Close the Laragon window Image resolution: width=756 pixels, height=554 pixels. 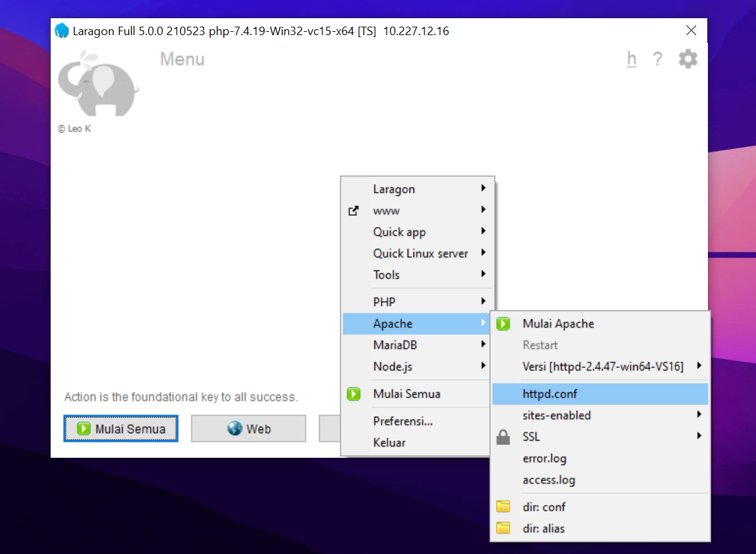[x=691, y=31]
